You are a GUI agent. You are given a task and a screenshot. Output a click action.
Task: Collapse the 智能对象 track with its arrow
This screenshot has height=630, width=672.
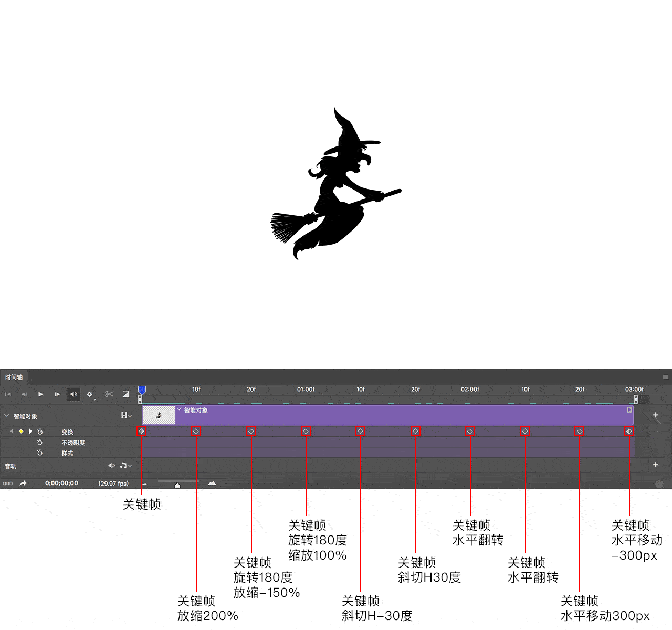click(x=7, y=416)
